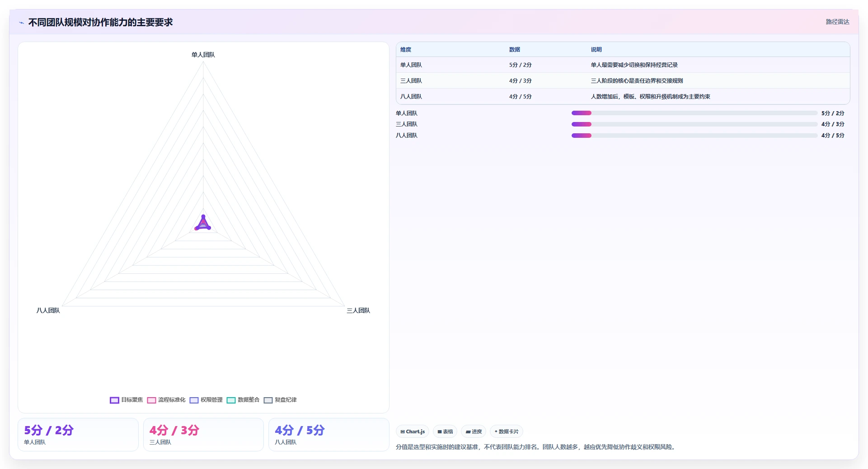The width and height of the screenshot is (868, 469).
Task: Click the footnote text starting 分值是选型
Action: (x=536, y=447)
